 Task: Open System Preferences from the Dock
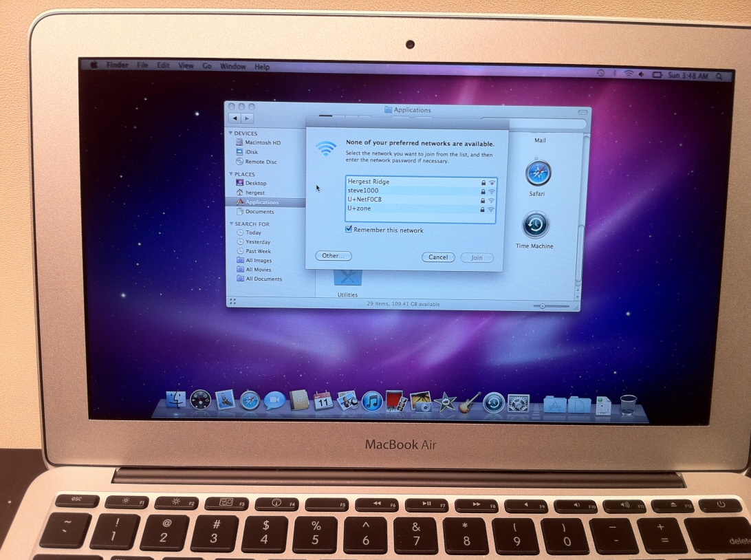[518, 402]
